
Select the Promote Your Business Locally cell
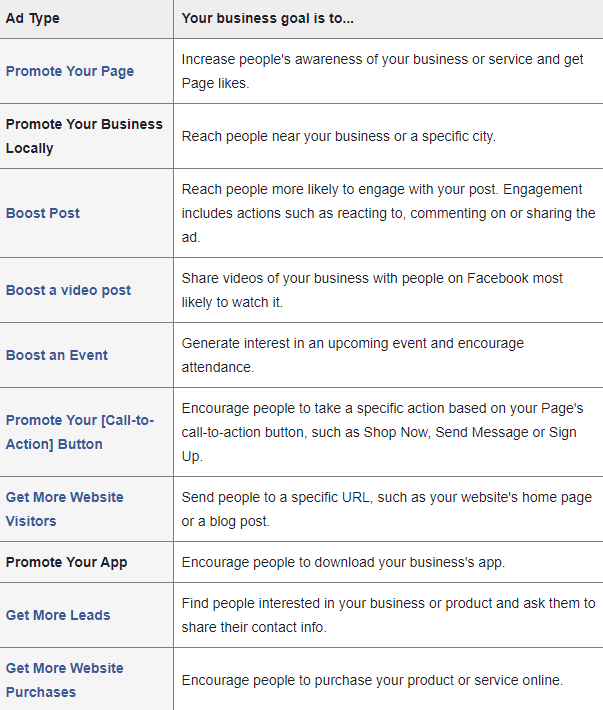(x=86, y=136)
